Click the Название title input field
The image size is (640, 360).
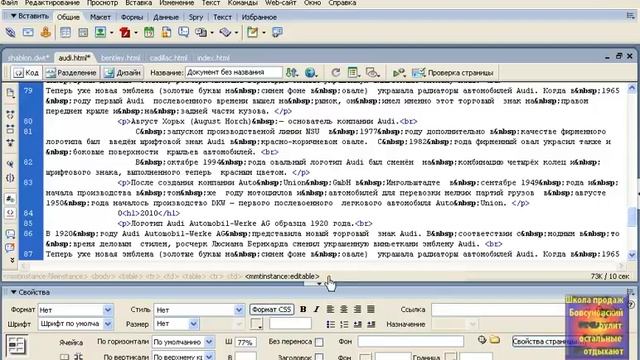[x=233, y=72]
